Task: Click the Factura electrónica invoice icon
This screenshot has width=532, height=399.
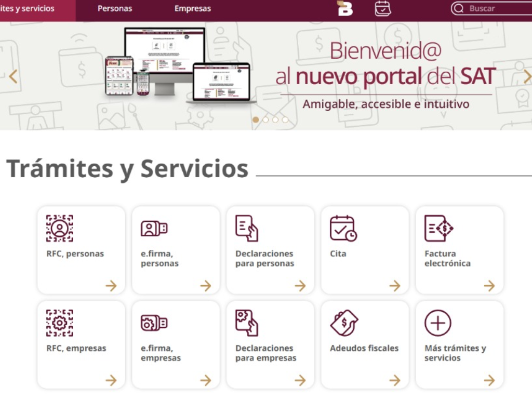Action: point(438,229)
